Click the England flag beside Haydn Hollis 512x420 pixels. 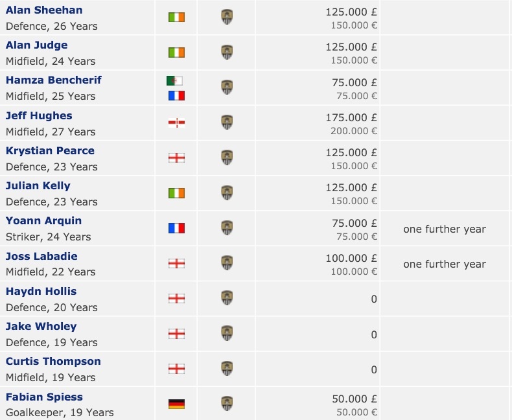[x=176, y=299]
